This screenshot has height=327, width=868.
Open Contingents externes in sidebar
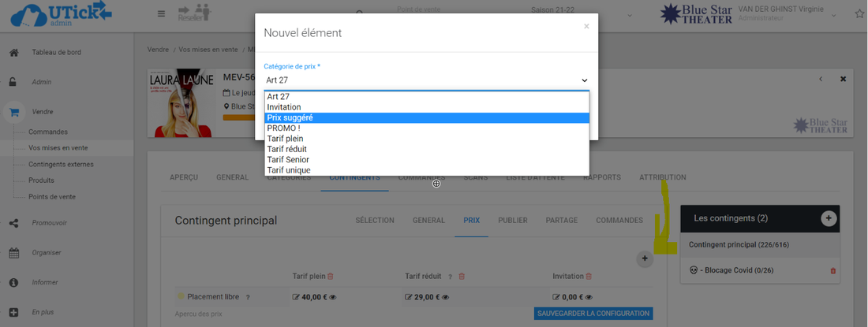tap(61, 165)
